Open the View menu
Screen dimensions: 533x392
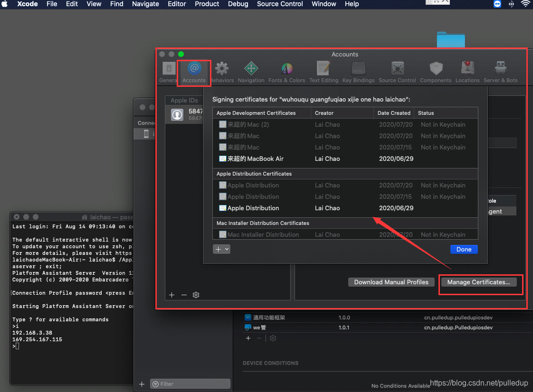point(94,4)
